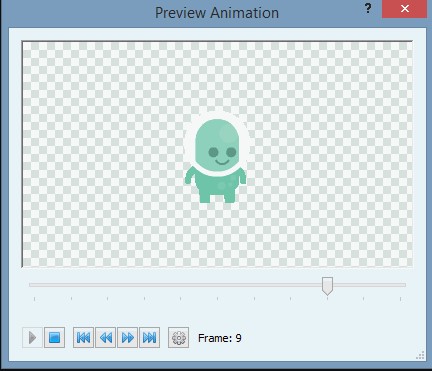Click the green alien character preview
Screen dimensions: 432x371
(x=216, y=157)
